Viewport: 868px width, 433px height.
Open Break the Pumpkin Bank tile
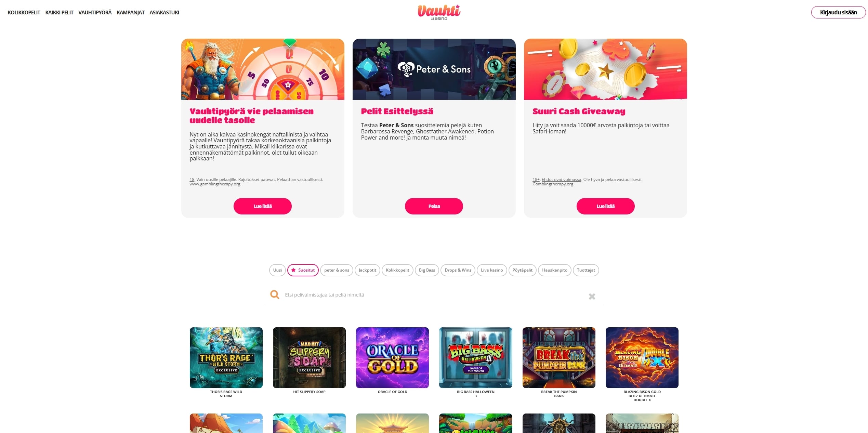[x=559, y=357]
